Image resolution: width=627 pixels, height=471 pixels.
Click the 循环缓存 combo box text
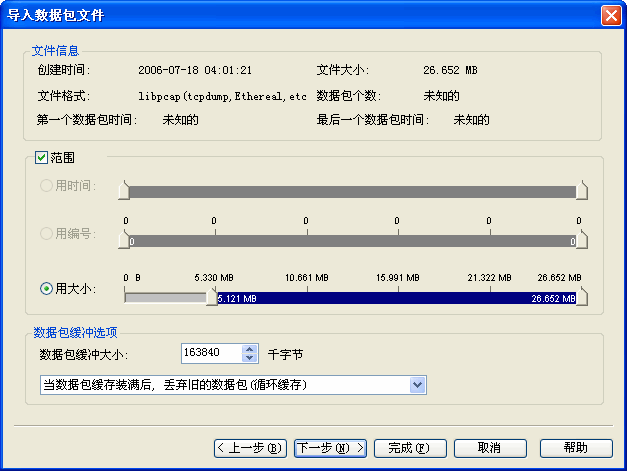(175, 385)
